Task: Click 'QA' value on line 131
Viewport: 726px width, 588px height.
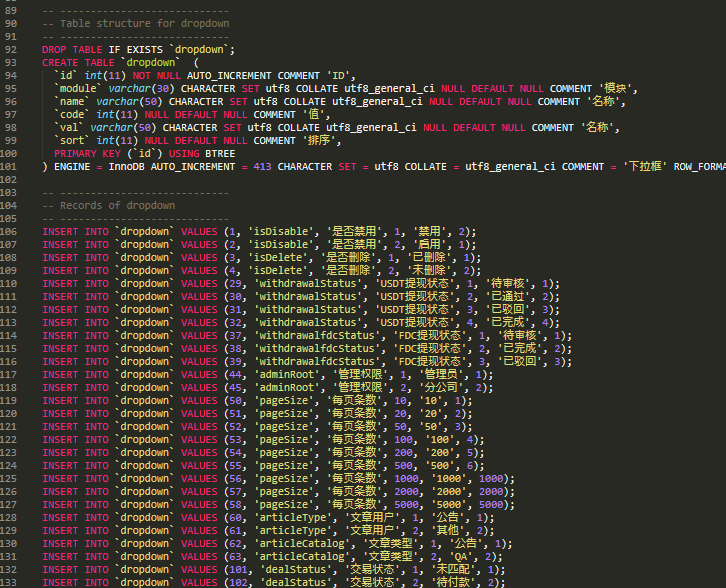Action: point(461,557)
